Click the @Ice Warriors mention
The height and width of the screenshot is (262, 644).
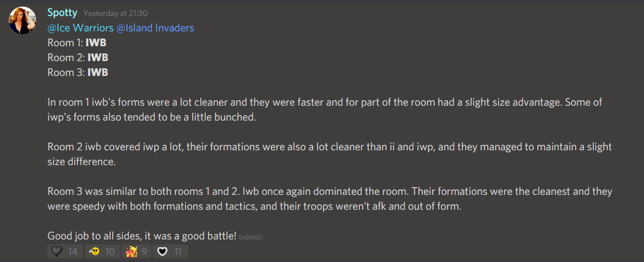click(x=80, y=28)
